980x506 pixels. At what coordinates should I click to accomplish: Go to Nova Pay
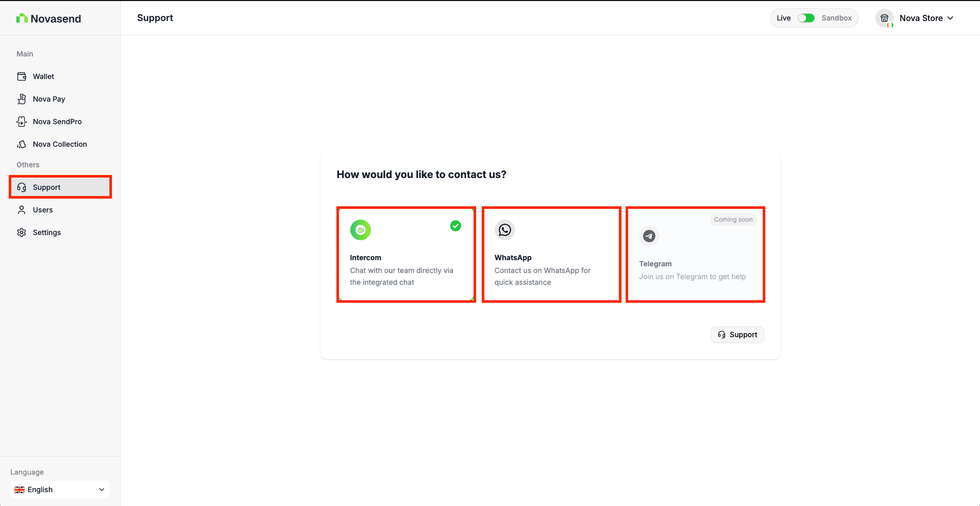pos(60,99)
